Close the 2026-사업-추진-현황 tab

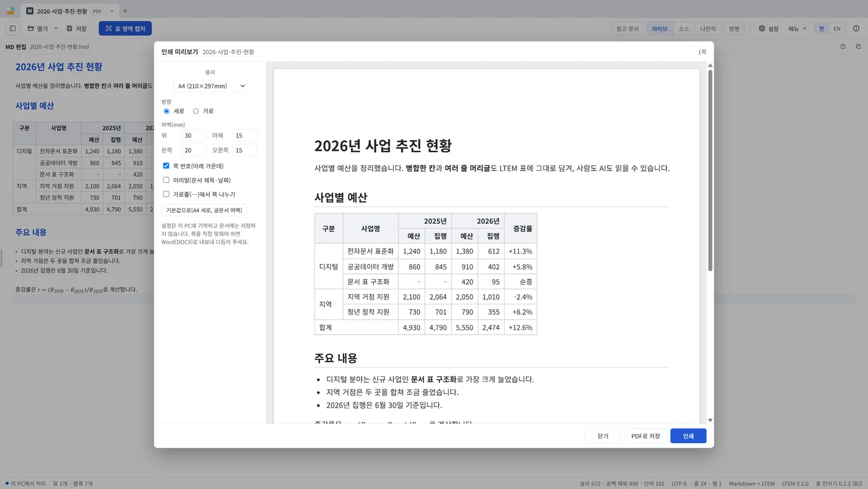(x=112, y=11)
